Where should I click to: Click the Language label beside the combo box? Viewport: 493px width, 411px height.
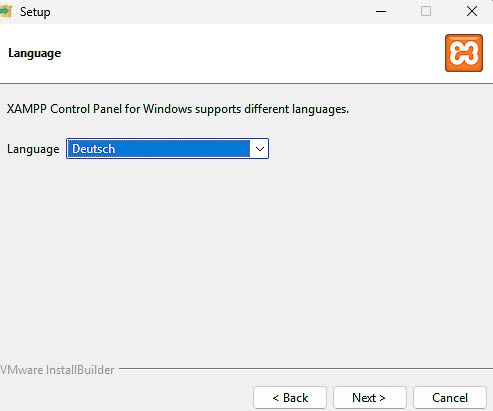coord(33,149)
